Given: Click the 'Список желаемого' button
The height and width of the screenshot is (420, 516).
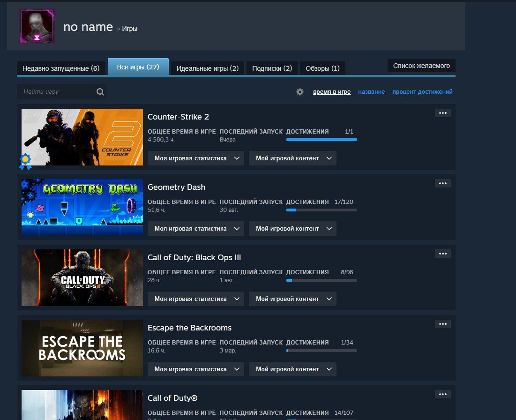Looking at the screenshot, I should point(421,66).
